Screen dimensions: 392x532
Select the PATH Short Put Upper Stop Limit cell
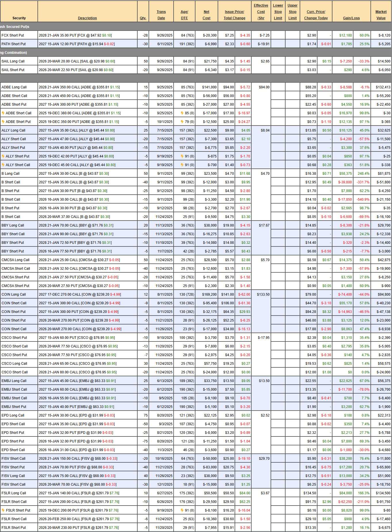point(292,44)
